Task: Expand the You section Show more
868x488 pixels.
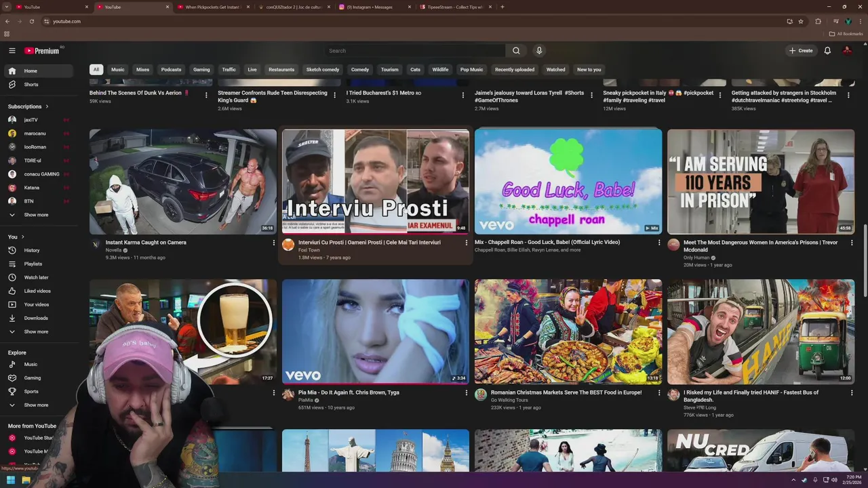Action: click(x=39, y=331)
